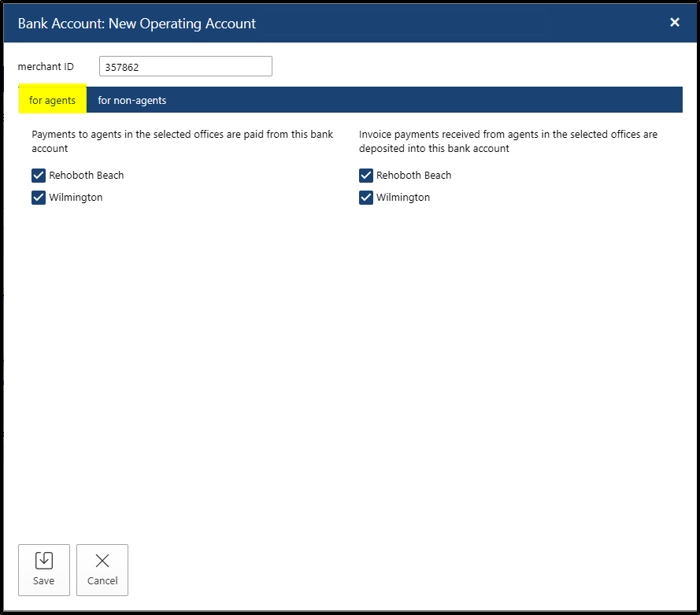Click the merchant ID field label
The height and width of the screenshot is (615, 700).
click(46, 67)
